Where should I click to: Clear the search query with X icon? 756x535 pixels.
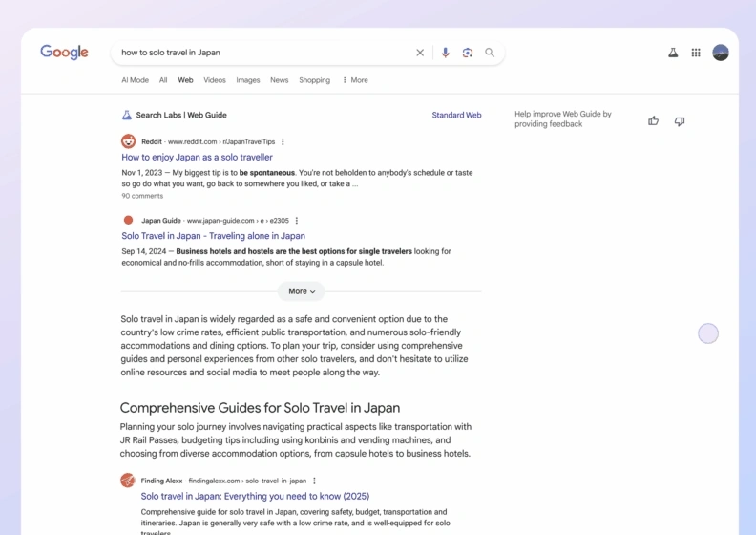point(420,53)
